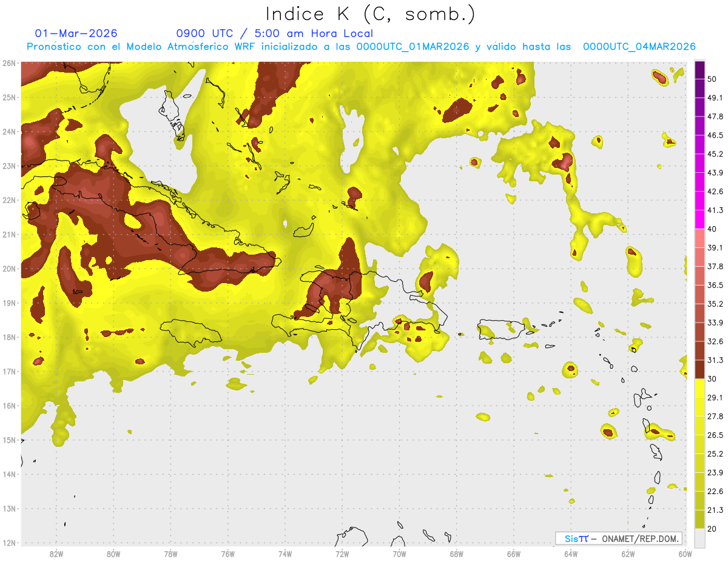Click the colorbar value '40'
The height and width of the screenshot is (562, 728).
(x=713, y=229)
